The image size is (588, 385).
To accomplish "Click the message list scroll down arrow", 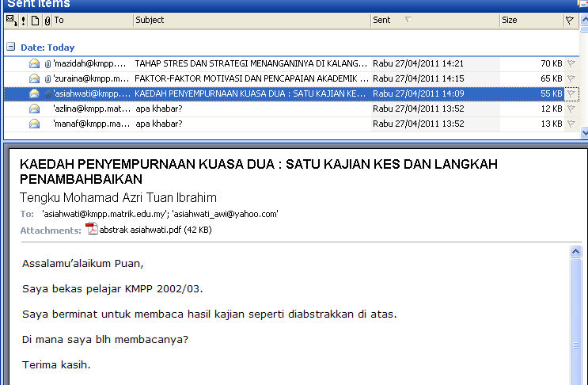I will (x=584, y=132).
